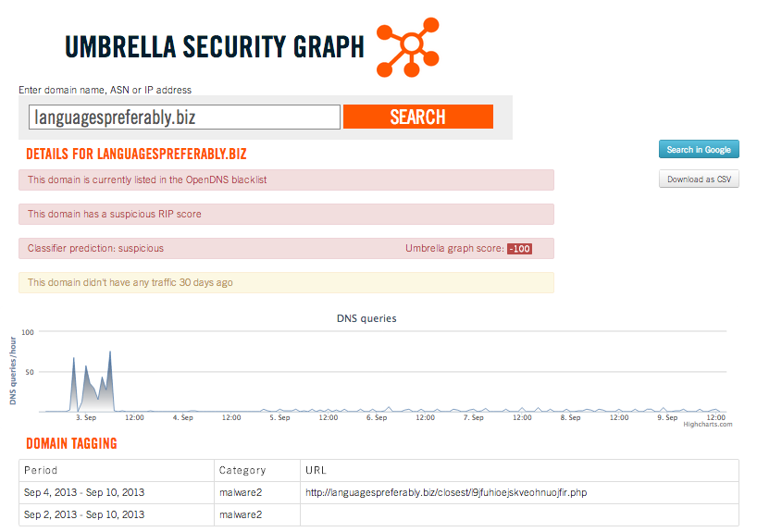The image size is (757, 532).
Task: Click the URL column header
Action: coord(316,470)
